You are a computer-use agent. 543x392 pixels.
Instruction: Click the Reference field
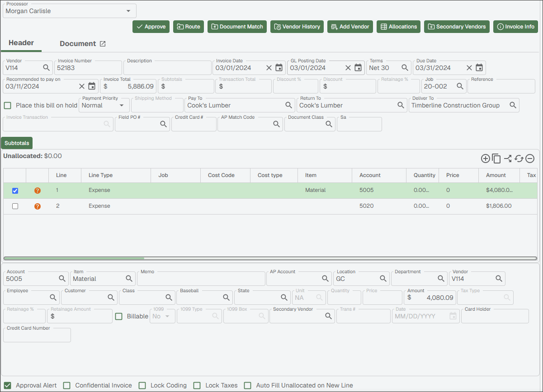(x=501, y=86)
